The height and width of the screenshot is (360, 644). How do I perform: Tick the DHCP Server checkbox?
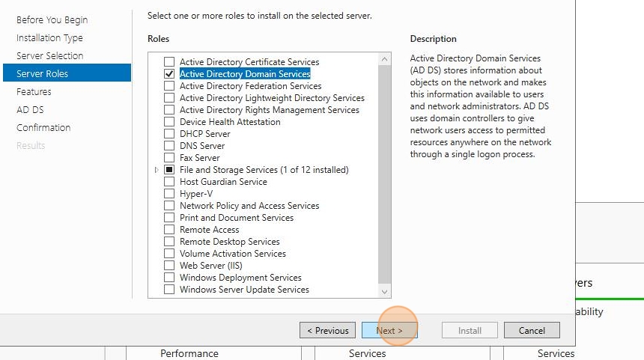pyautogui.click(x=168, y=134)
